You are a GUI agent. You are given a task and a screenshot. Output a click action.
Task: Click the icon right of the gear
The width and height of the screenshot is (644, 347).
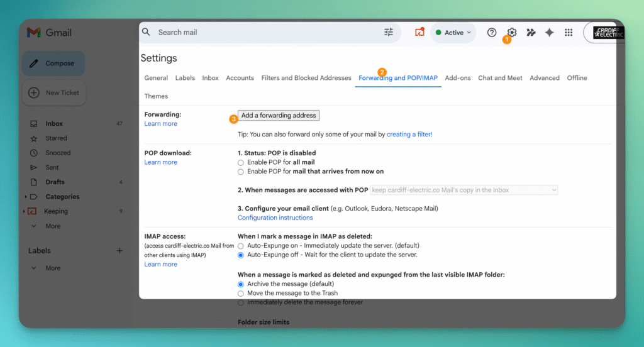click(531, 33)
